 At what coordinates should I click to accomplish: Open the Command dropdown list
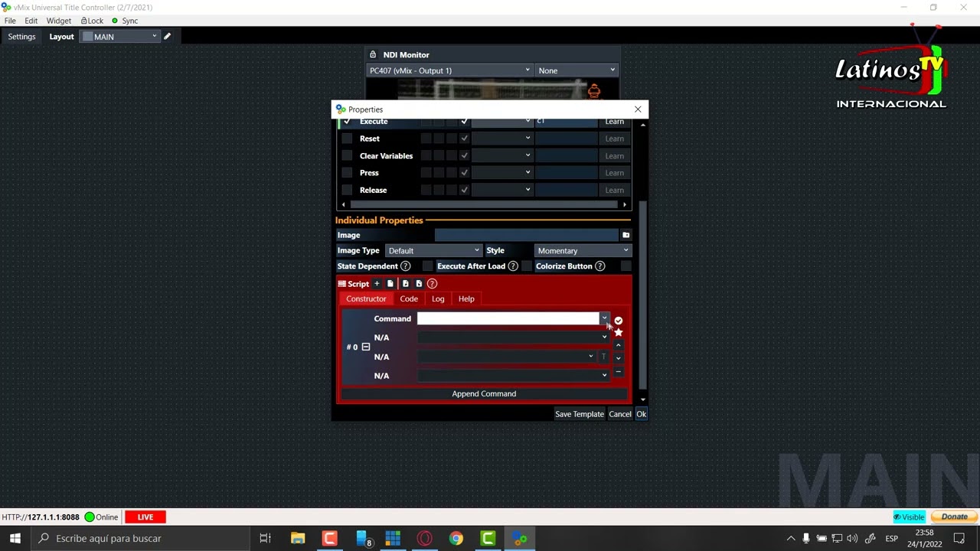tap(604, 318)
